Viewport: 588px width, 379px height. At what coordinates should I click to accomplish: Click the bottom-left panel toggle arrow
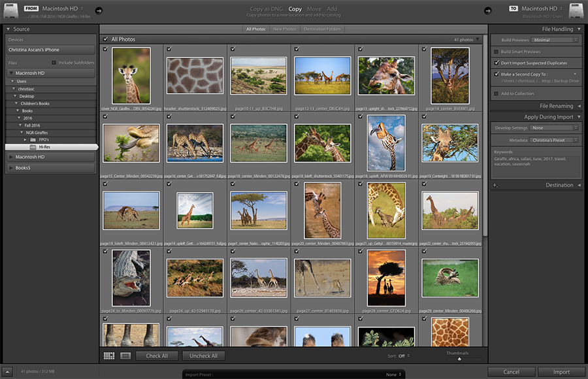pyautogui.click(x=7, y=372)
